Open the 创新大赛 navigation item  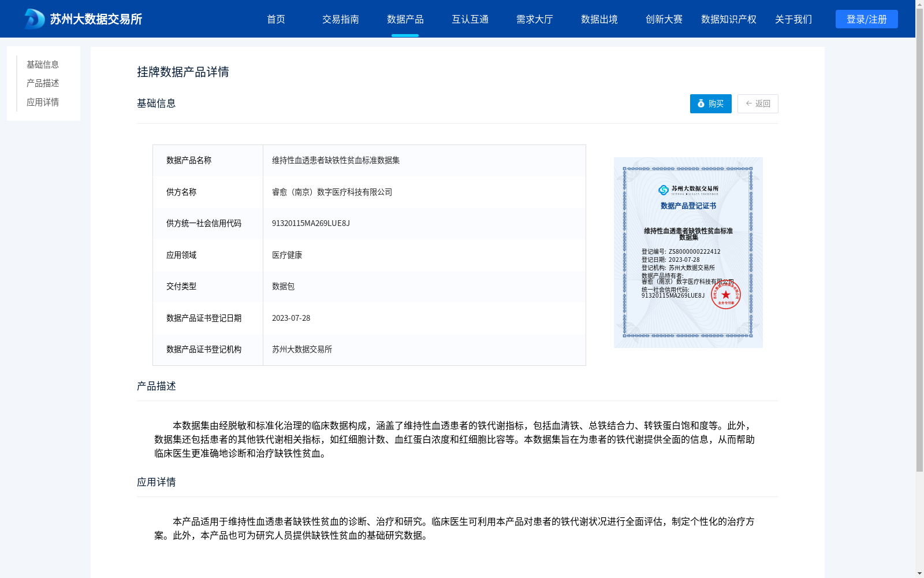click(x=664, y=19)
